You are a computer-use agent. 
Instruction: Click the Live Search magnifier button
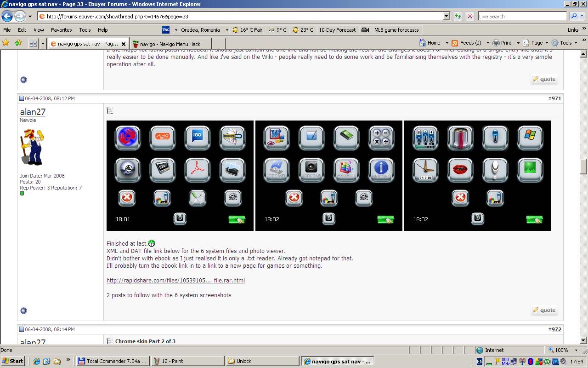573,16
